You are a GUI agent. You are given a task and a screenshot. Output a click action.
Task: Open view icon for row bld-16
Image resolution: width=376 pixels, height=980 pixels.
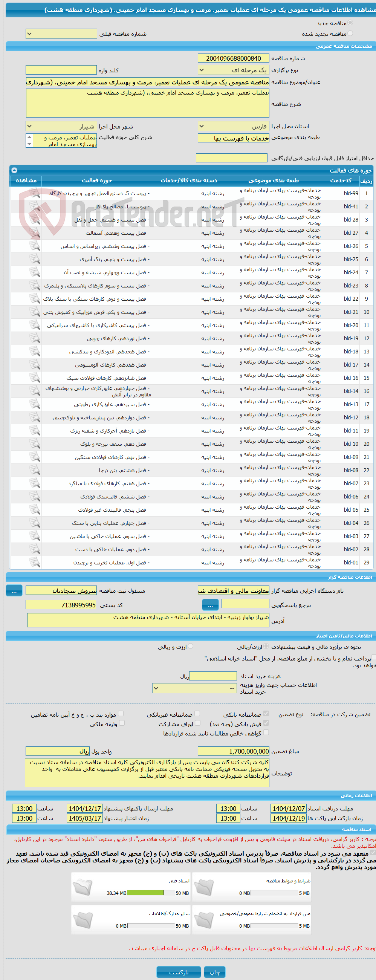pyautogui.click(x=35, y=378)
